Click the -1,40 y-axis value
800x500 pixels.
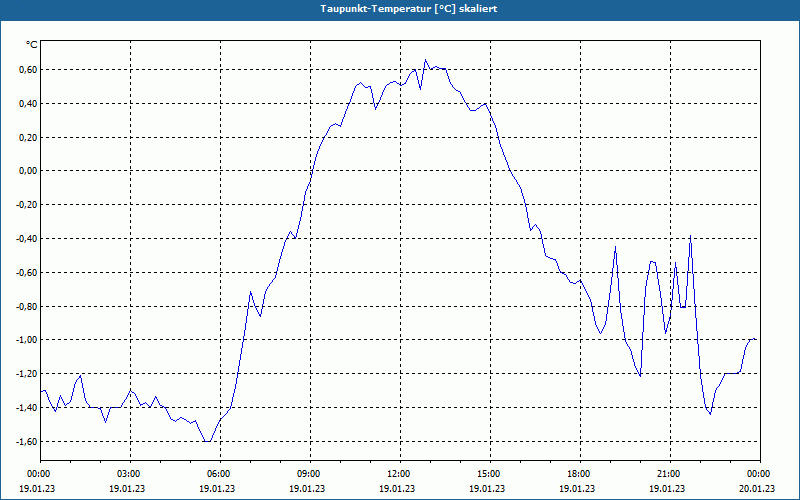[27, 407]
